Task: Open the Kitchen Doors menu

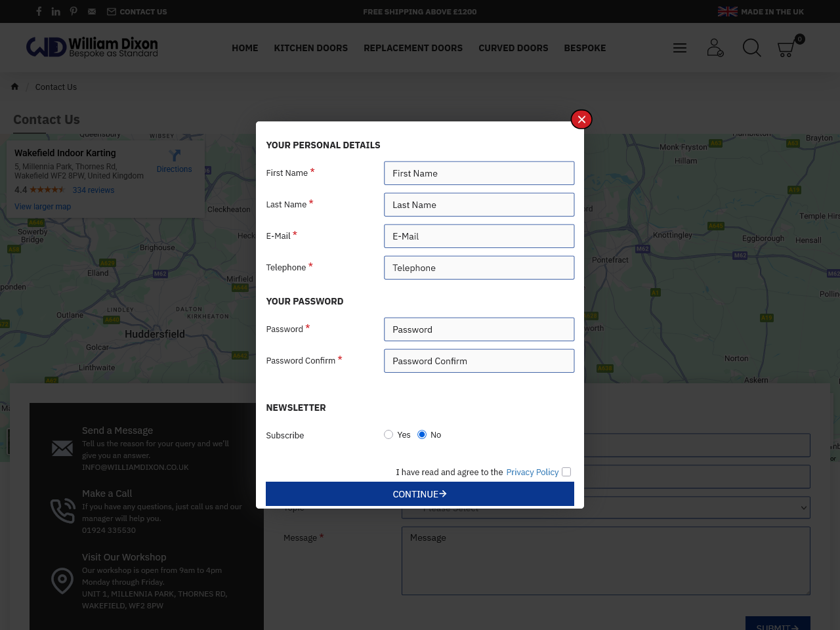Action: [310, 48]
